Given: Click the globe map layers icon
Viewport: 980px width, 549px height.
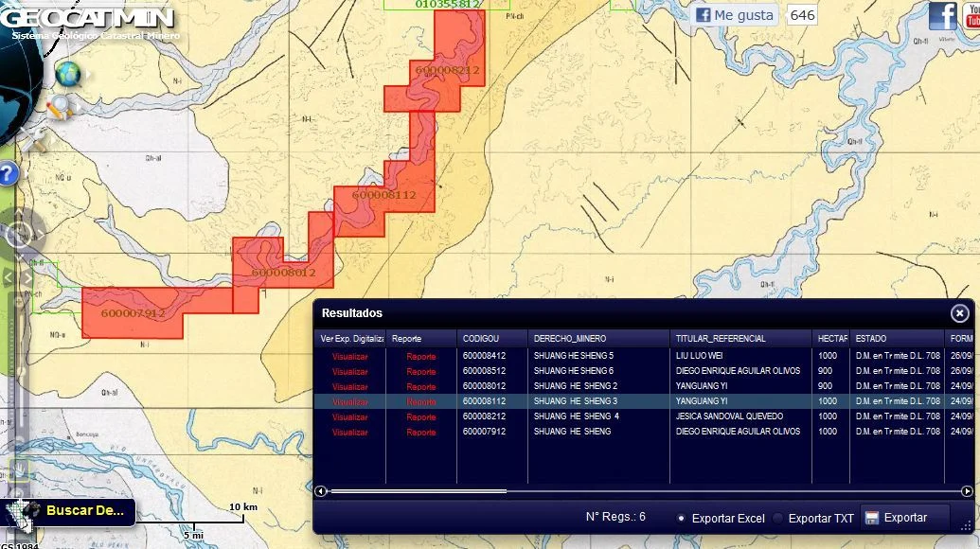Looking at the screenshot, I should 67,74.
